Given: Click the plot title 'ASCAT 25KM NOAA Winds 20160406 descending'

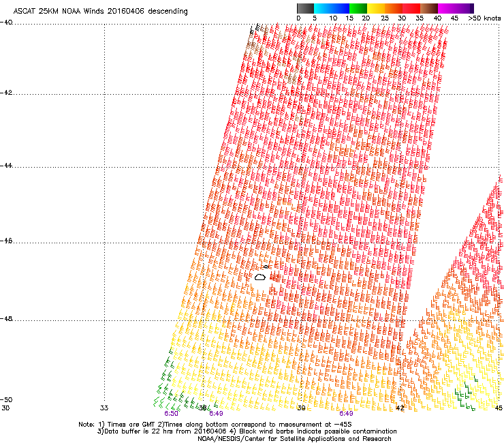Looking at the screenshot, I should click(100, 12).
